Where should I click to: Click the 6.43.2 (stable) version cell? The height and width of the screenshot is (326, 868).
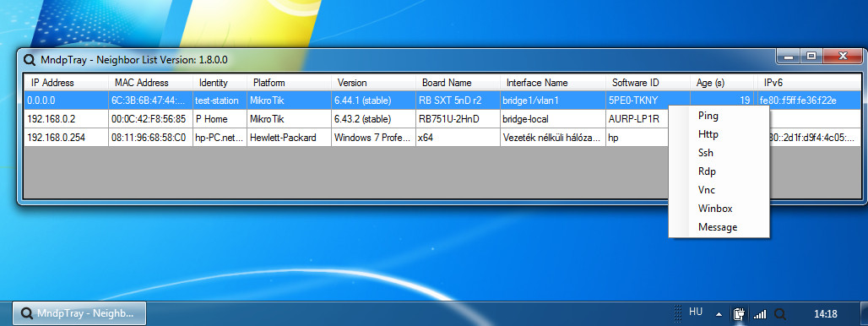[x=373, y=119]
